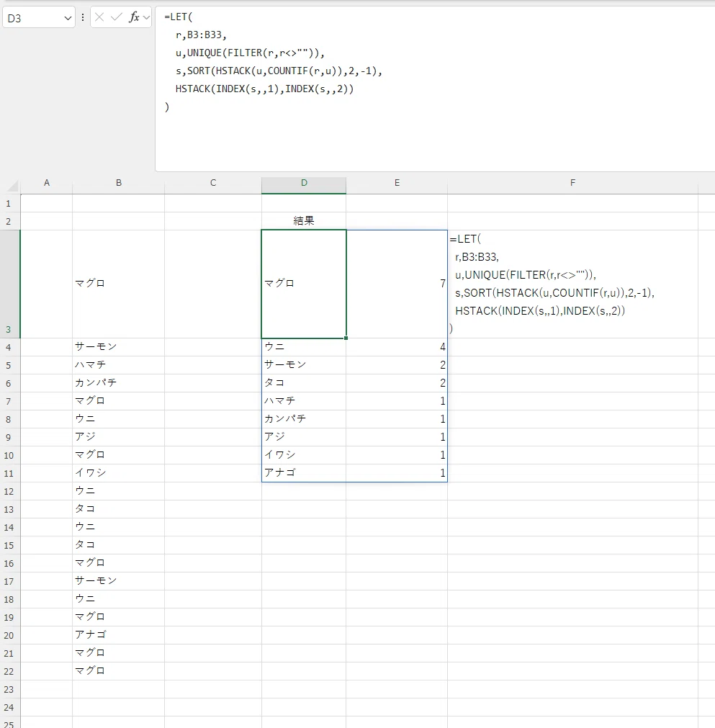Image resolution: width=715 pixels, height=728 pixels.
Task: Click cell B3 containing マグロ
Action: click(118, 284)
